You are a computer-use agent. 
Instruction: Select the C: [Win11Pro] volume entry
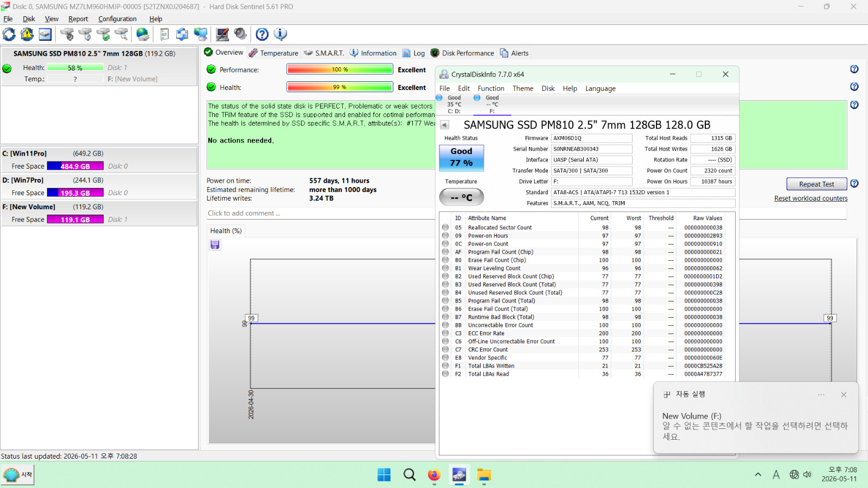(x=99, y=159)
